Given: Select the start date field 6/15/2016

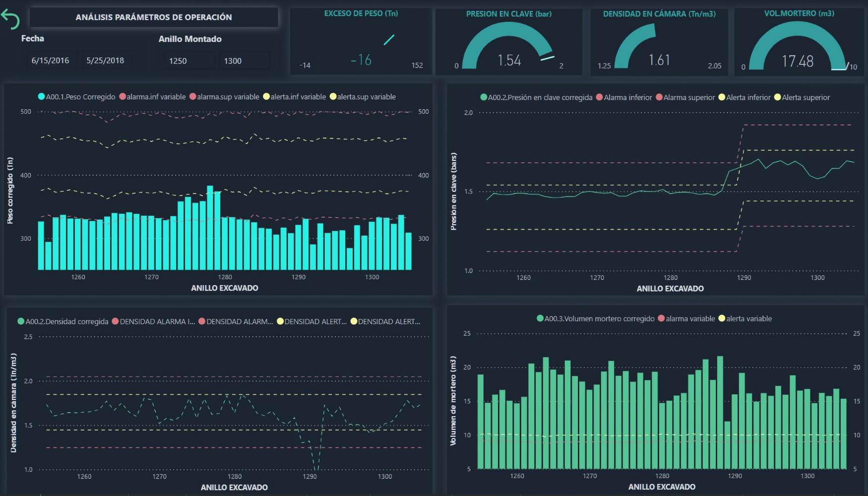Looking at the screenshot, I should [51, 61].
